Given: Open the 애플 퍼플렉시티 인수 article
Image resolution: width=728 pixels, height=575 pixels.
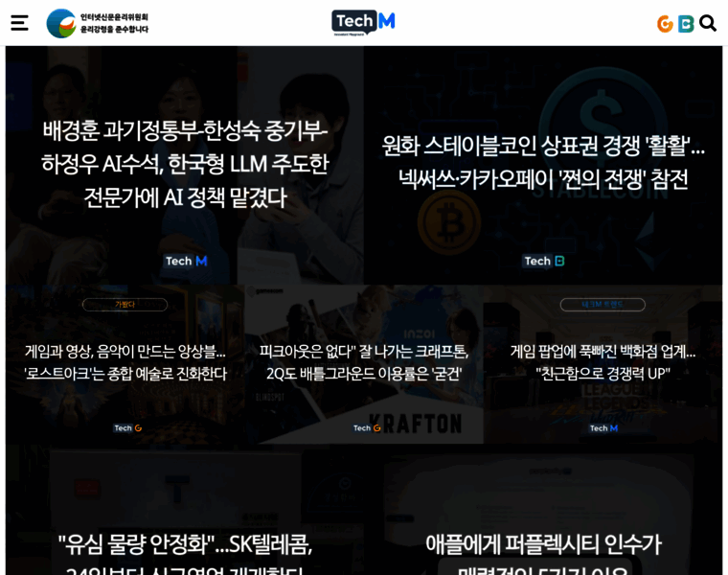Looking at the screenshot, I should (x=543, y=554).
